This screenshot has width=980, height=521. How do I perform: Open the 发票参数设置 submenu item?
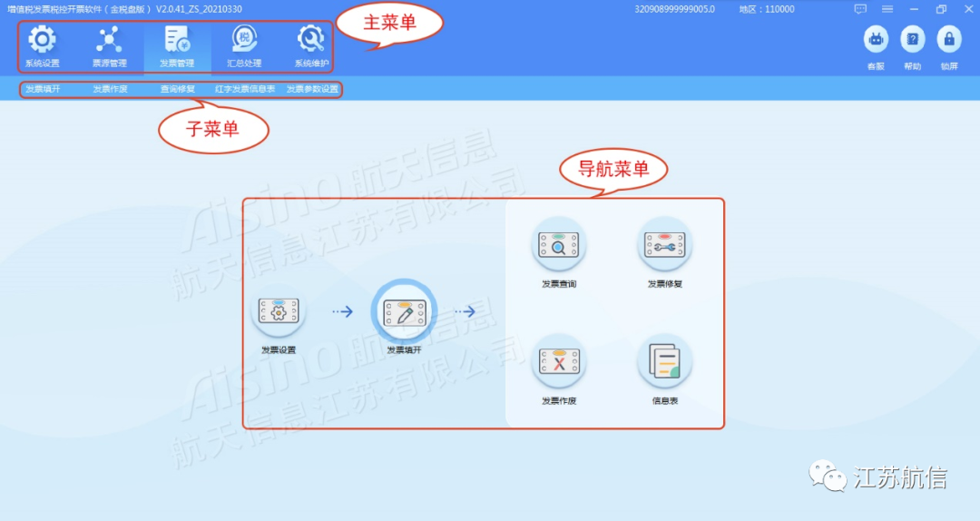[x=312, y=89]
